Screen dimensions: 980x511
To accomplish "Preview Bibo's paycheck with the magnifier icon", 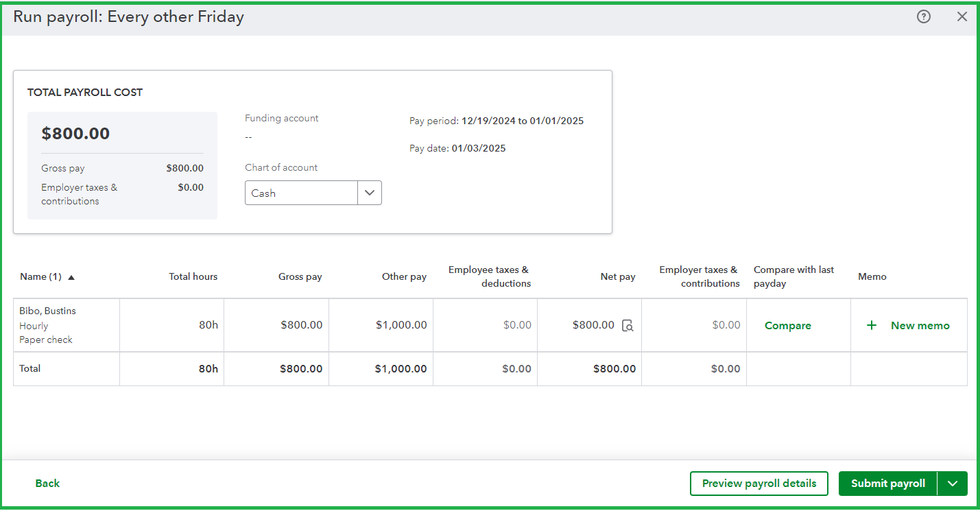I will (627, 326).
